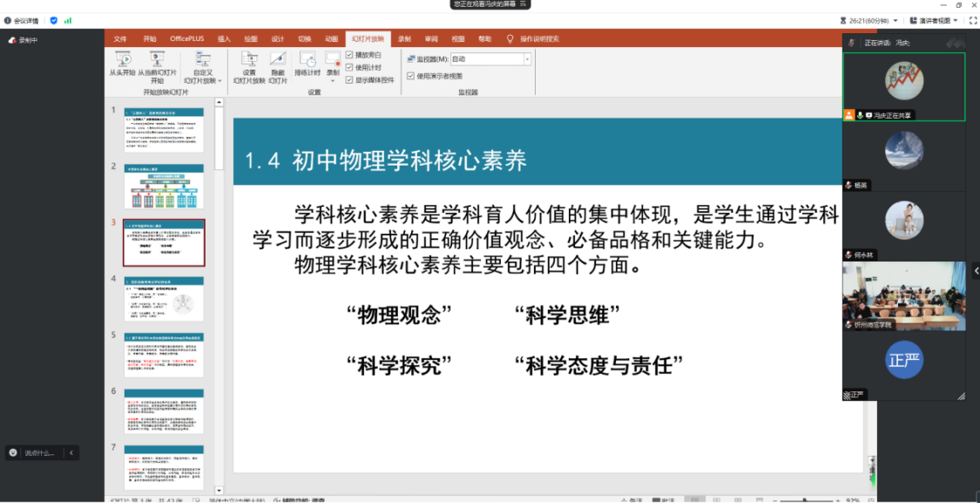Open the 演讲者视图 view dropdown
The image size is (980, 503).
click(936, 20)
